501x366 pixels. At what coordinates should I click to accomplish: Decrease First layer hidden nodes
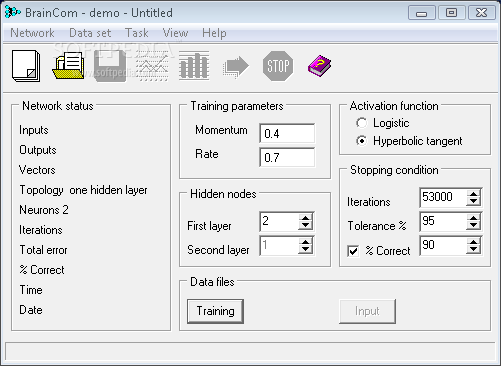(305, 225)
